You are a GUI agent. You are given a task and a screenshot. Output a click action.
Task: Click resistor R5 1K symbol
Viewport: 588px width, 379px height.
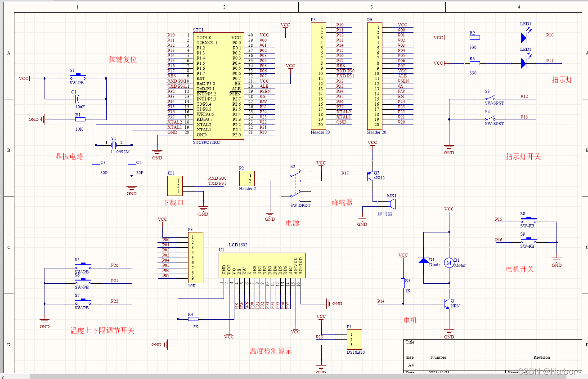403,283
